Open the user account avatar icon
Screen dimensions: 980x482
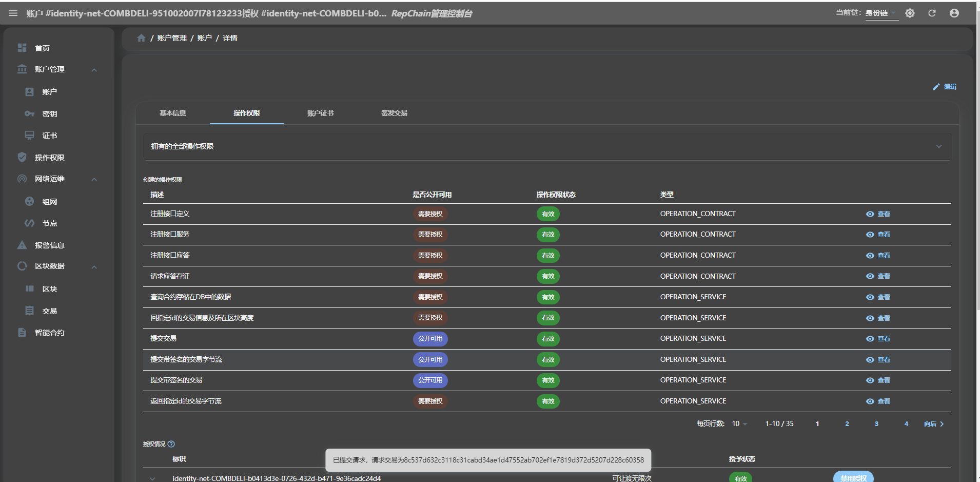(x=954, y=13)
